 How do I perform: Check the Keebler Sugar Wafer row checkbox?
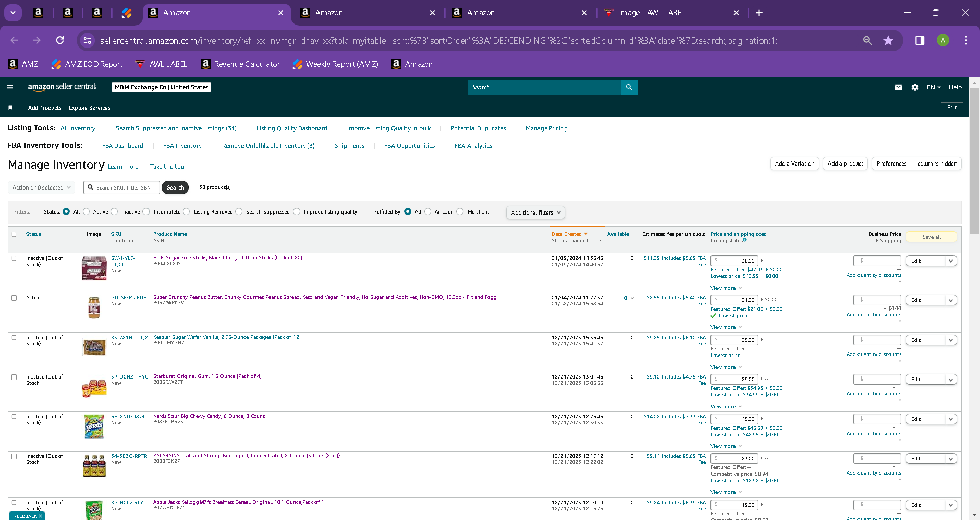14,338
